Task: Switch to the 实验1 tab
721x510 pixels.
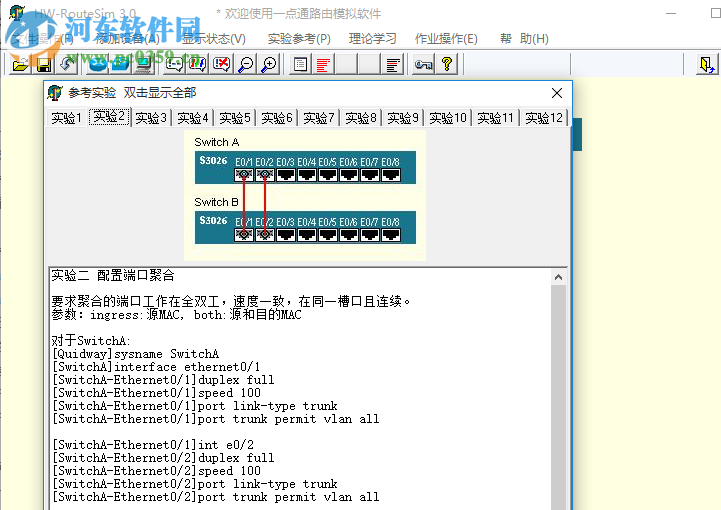Action: pyautogui.click(x=66, y=118)
